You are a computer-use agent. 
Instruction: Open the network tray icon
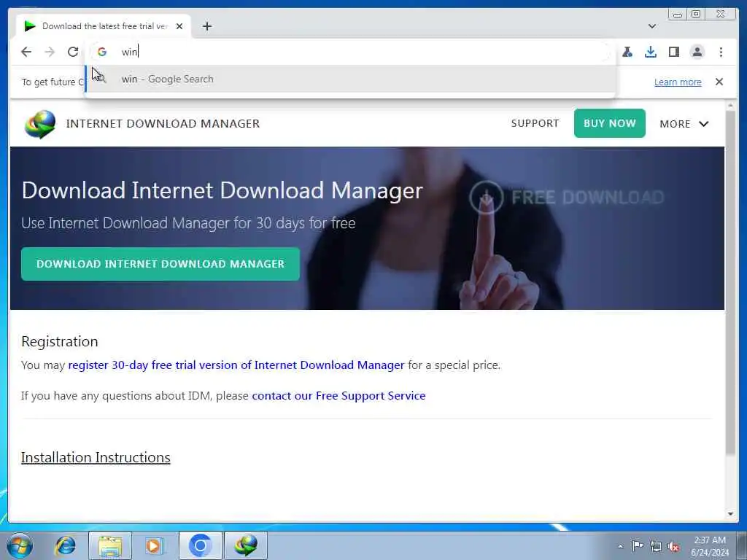tap(656, 546)
